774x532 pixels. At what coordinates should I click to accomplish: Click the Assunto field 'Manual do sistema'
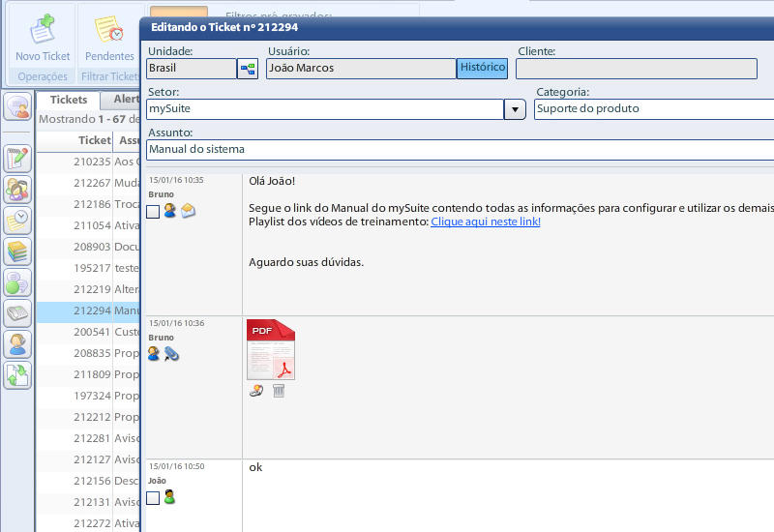(461, 150)
